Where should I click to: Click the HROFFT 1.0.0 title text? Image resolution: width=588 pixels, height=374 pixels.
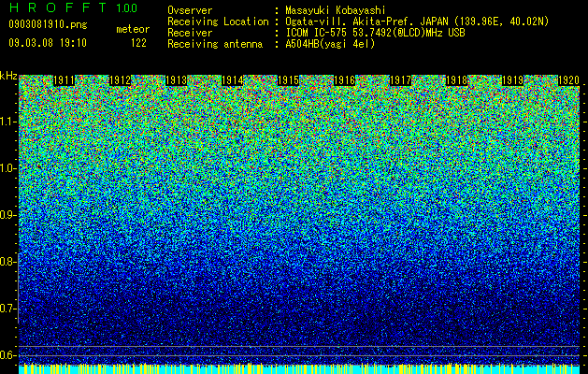73,7
